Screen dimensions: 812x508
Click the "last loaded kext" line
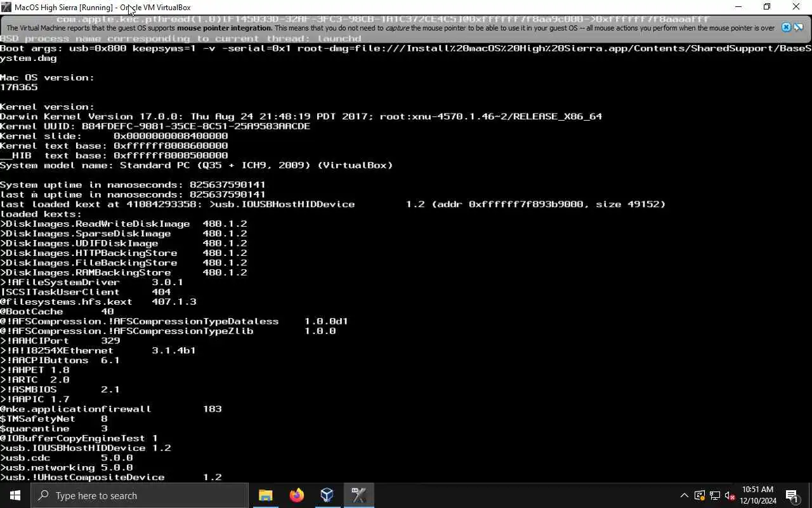click(332, 204)
